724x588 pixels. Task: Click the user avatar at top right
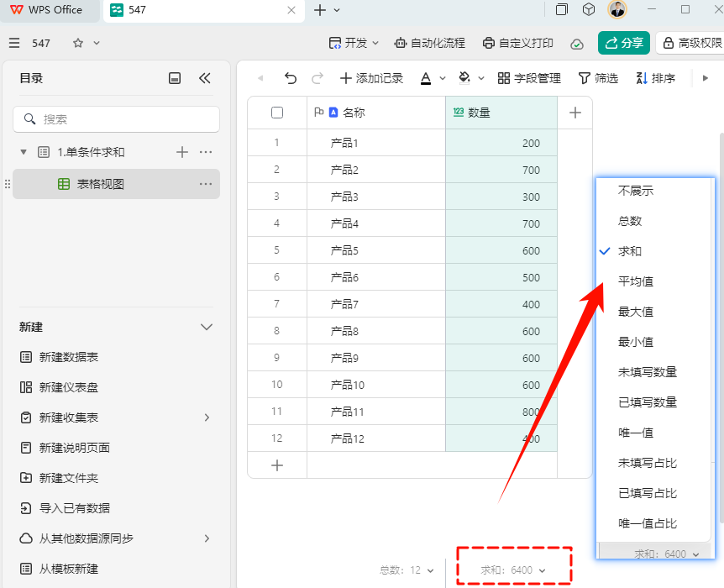(x=616, y=10)
